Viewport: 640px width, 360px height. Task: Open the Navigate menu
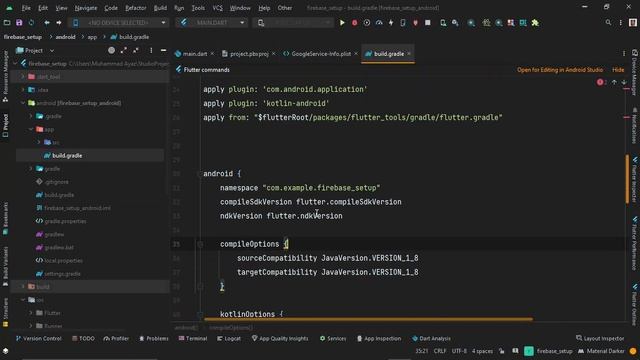click(x=86, y=8)
